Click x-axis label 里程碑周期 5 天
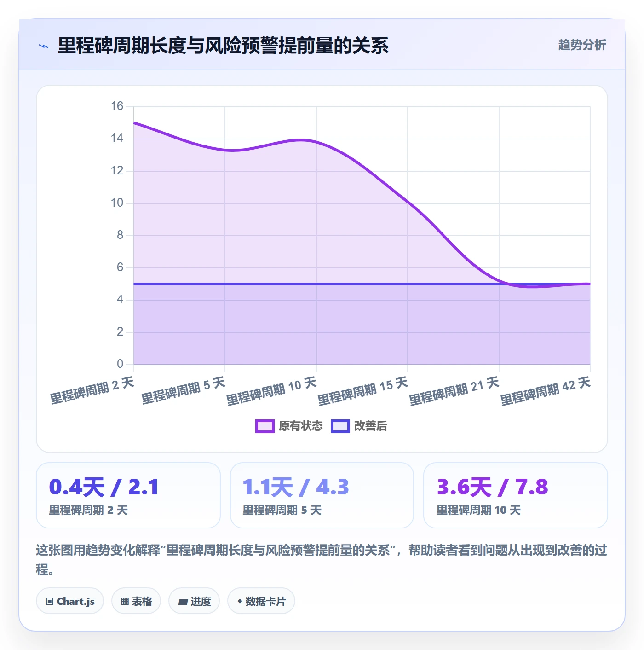This screenshot has height=650, width=644. point(184,390)
